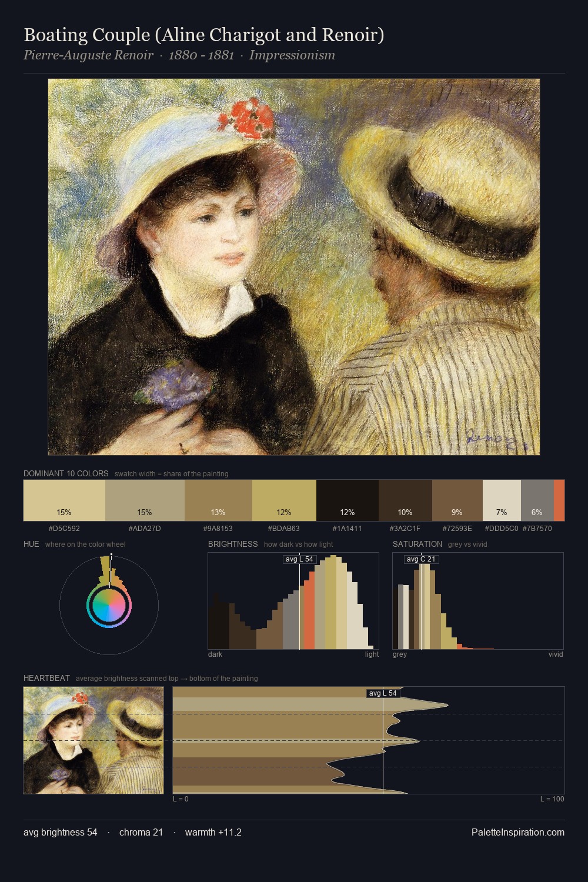
Task: Click the 'grey' axis label
Action: click(400, 654)
